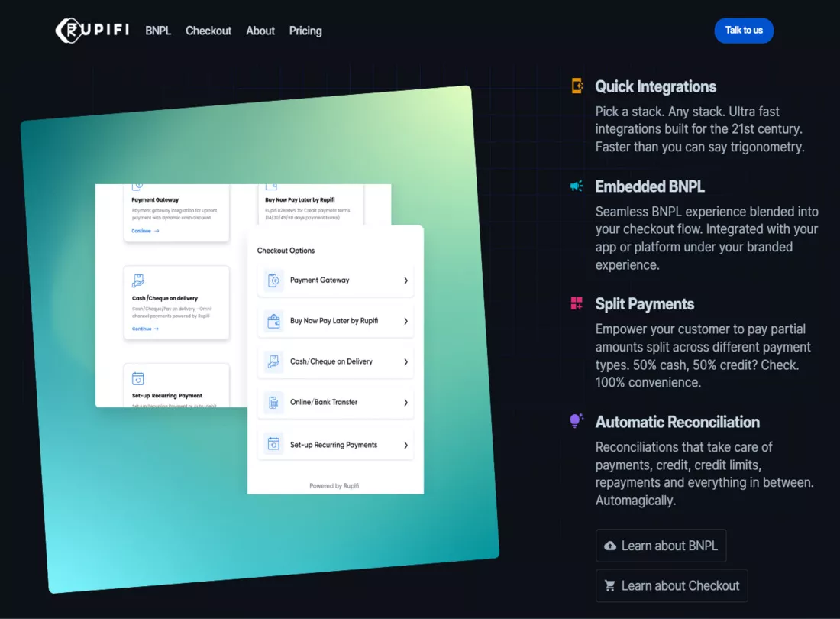Click the Set-up Recurring Payment card title
The width and height of the screenshot is (840, 619).
[x=167, y=396]
